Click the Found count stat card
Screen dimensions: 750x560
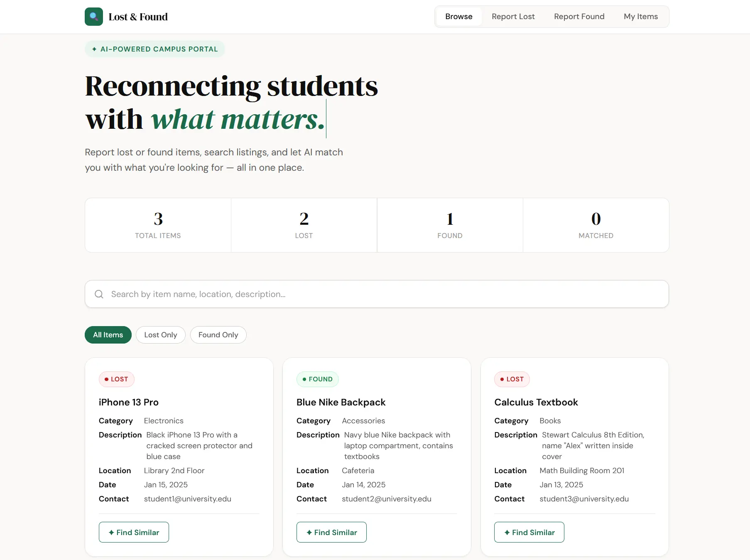pos(450,225)
